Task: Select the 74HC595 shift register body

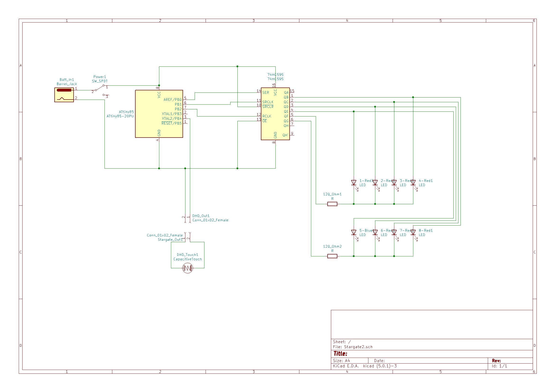Action: 275,114
